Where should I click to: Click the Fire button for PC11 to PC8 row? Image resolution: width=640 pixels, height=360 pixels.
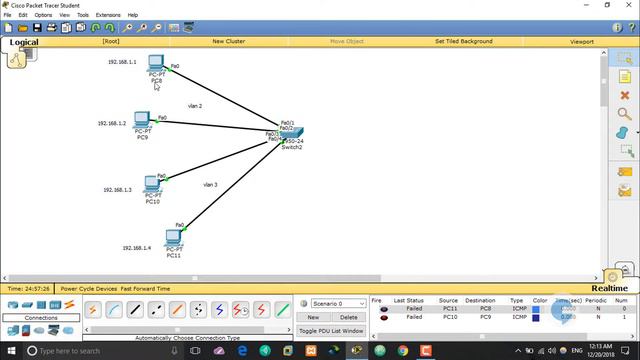click(x=384, y=309)
